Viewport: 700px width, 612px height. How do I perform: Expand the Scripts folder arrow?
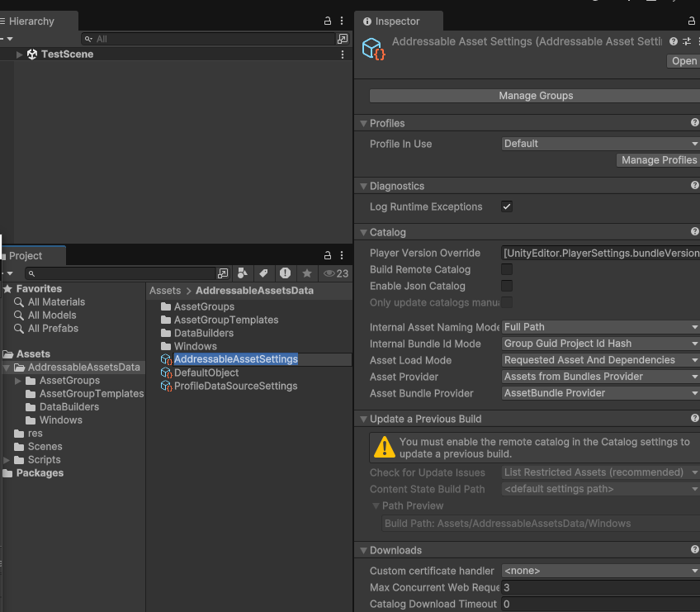click(7, 460)
